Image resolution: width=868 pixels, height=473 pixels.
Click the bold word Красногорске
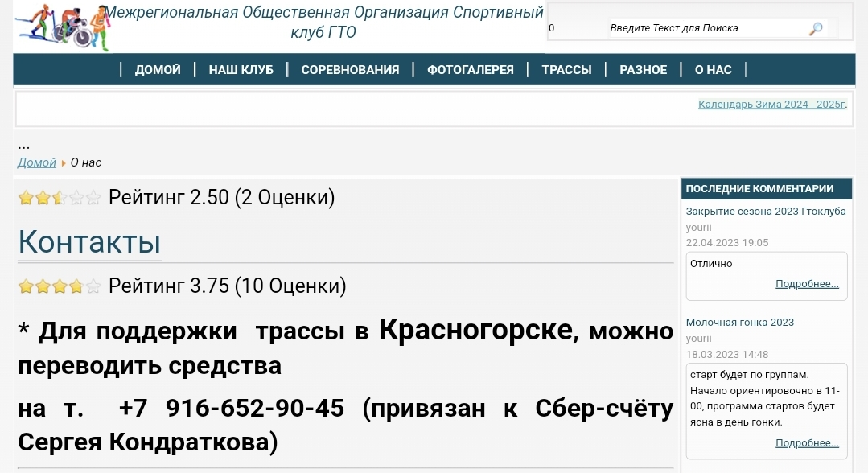475,330
